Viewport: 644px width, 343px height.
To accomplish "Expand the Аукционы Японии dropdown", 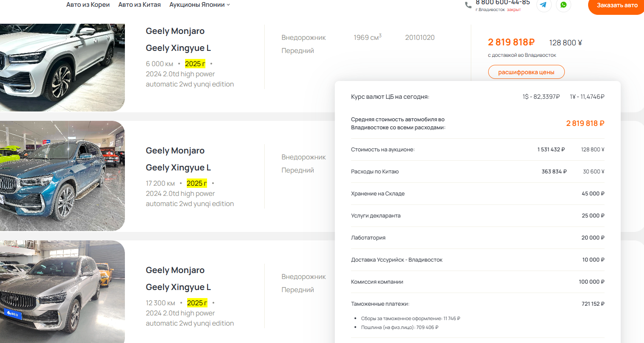I will [x=199, y=5].
